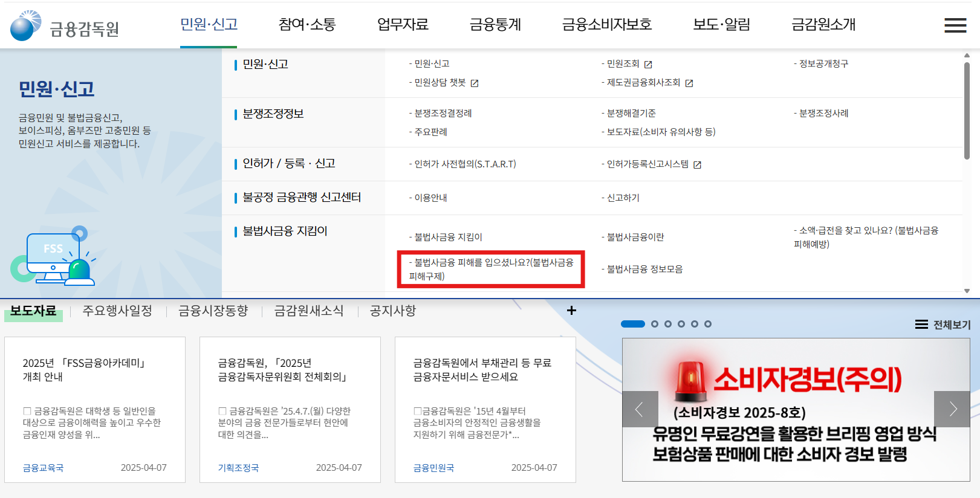Viewport: 980px width, 498px height.
Task: Open the 인허가 / 등록 · 신고 category heading
Action: [289, 163]
